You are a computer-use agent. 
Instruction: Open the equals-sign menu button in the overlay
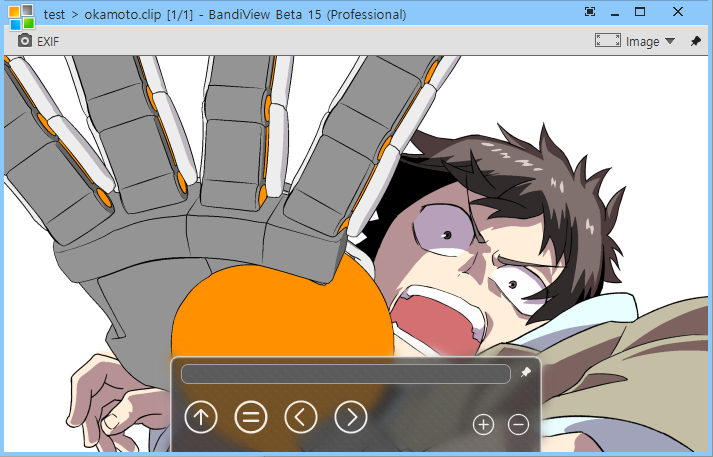click(x=251, y=417)
